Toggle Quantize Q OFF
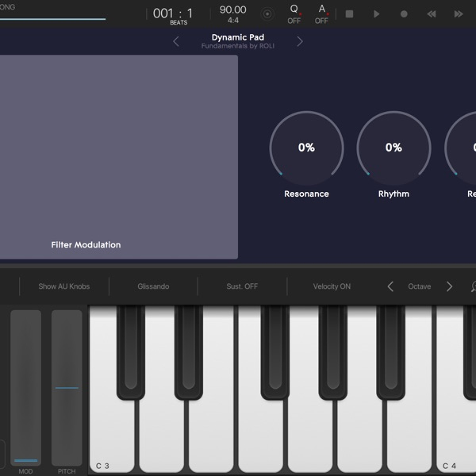 [294, 14]
